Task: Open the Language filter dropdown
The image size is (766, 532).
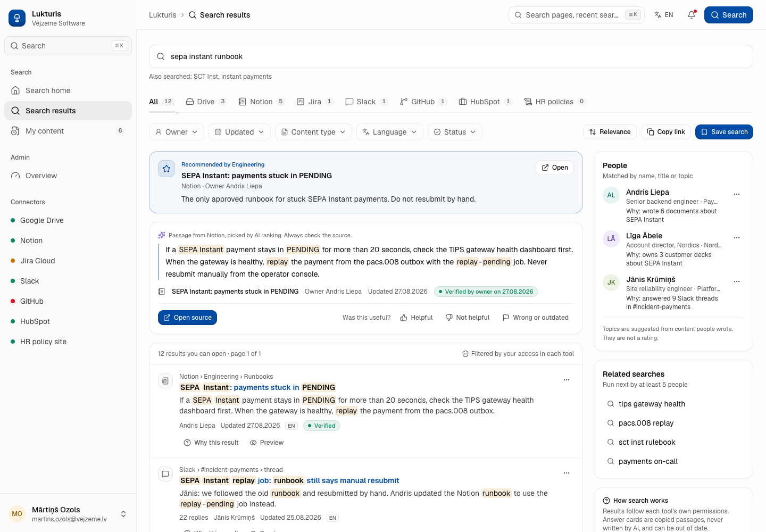Action: click(x=390, y=132)
